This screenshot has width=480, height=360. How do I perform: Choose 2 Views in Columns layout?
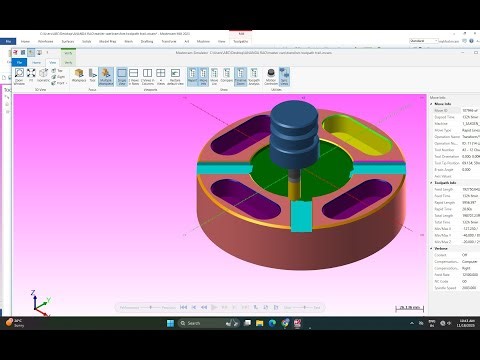147,77
